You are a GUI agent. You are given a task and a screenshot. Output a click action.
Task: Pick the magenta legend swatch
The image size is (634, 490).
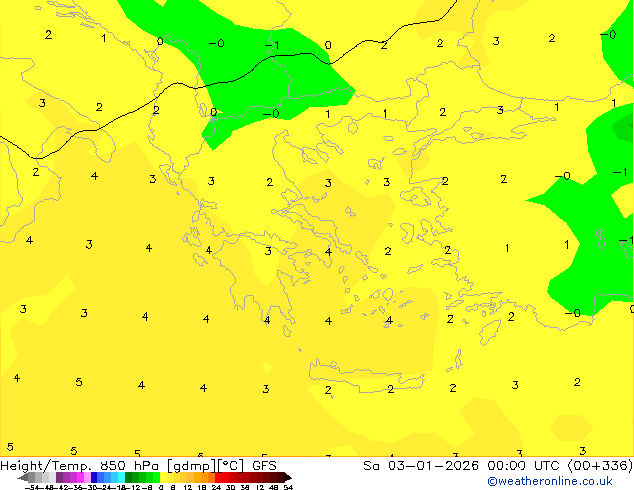(x=80, y=477)
